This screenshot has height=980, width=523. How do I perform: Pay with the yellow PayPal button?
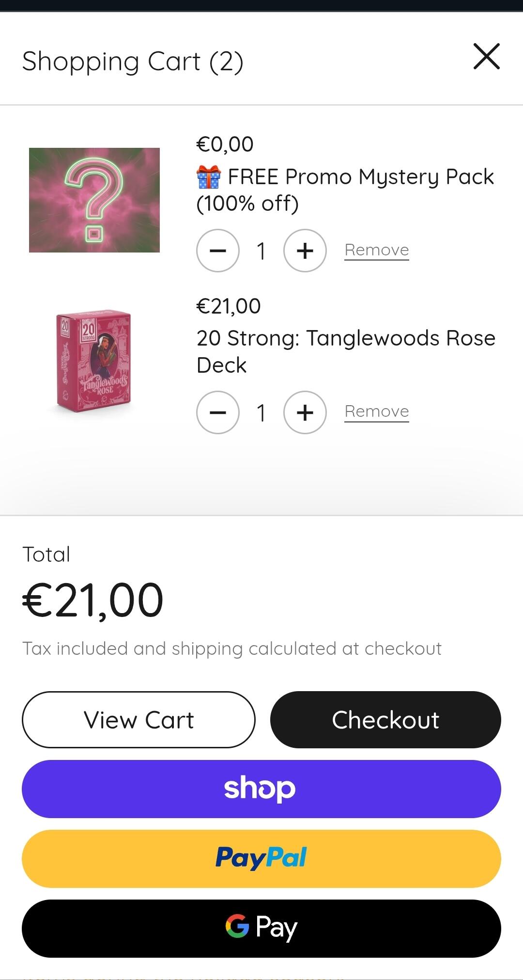[x=261, y=859]
